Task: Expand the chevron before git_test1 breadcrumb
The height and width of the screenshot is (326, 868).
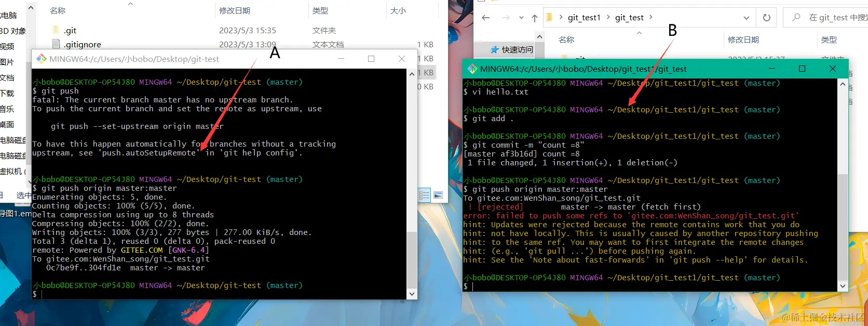Action: point(561,18)
